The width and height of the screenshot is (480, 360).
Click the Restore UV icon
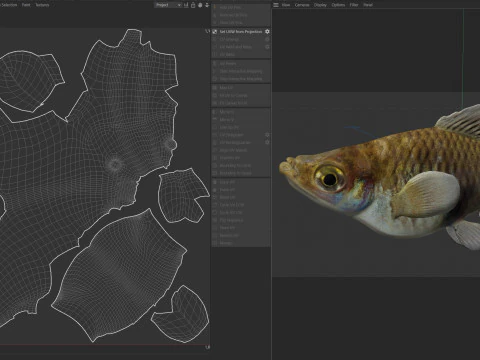[215, 236]
